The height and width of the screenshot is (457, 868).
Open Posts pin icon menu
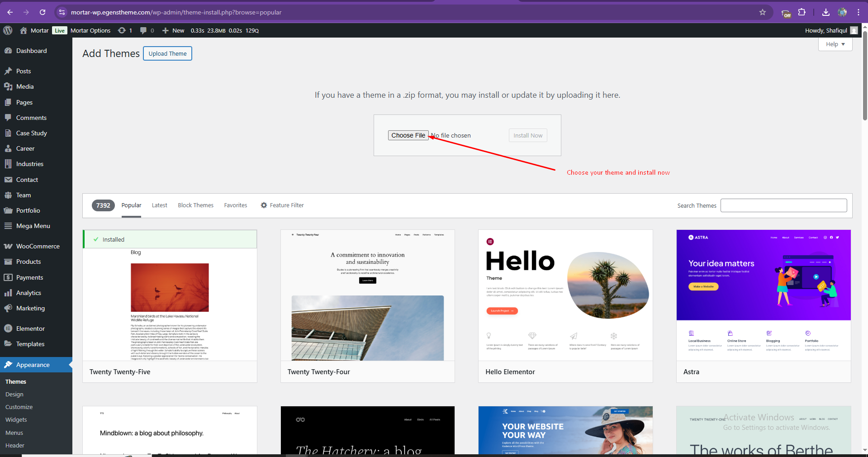click(36, 71)
